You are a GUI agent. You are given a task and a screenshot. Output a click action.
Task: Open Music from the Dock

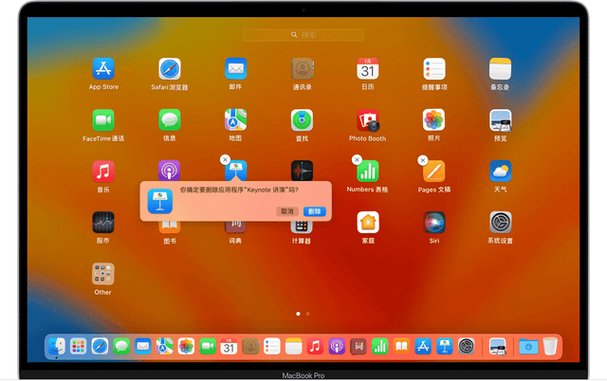315,346
